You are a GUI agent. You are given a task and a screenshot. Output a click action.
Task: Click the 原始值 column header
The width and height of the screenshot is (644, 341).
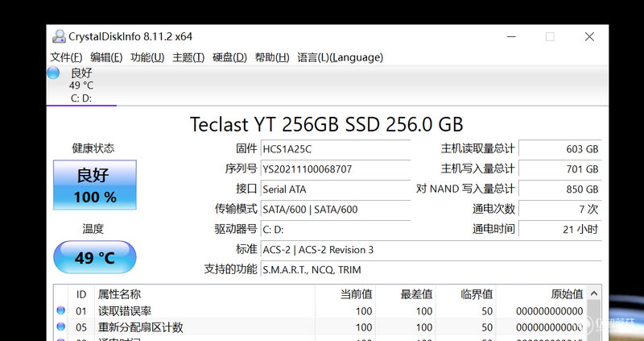tap(541, 294)
